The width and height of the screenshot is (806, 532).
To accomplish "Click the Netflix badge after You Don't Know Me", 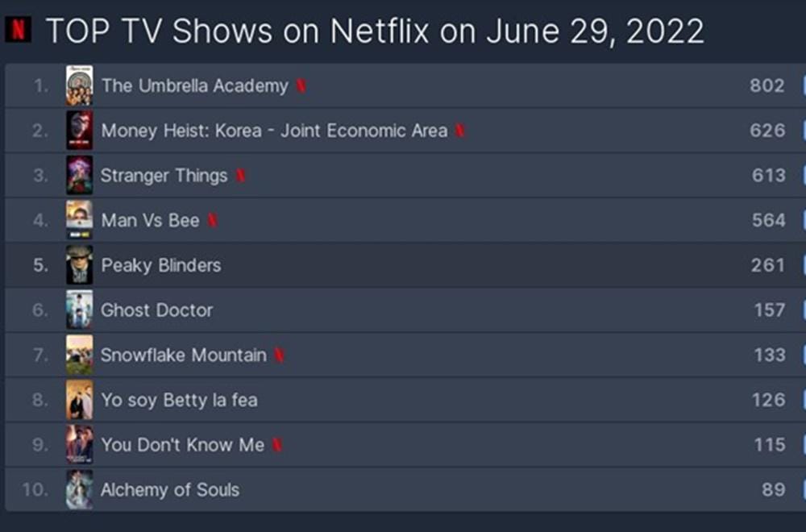I will click(276, 445).
